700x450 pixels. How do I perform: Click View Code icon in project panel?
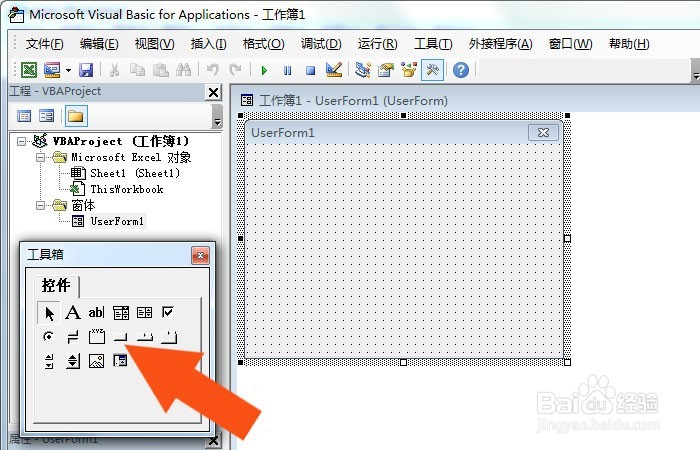tap(24, 116)
